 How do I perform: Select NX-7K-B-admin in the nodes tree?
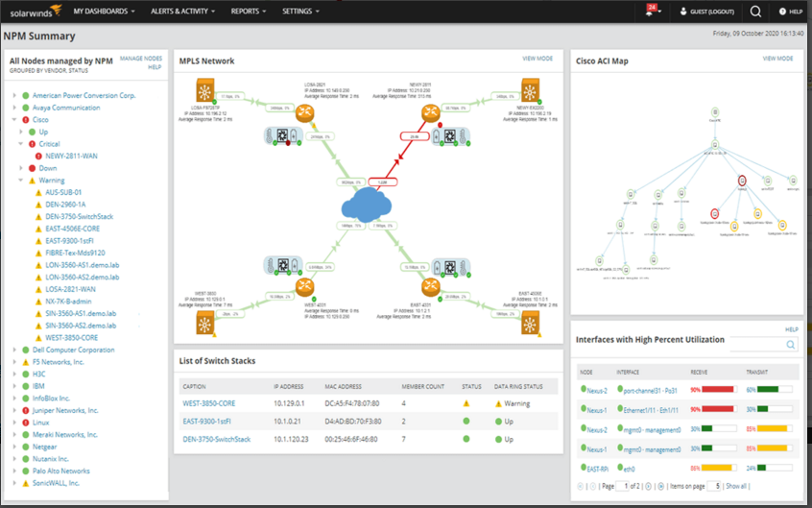point(68,302)
